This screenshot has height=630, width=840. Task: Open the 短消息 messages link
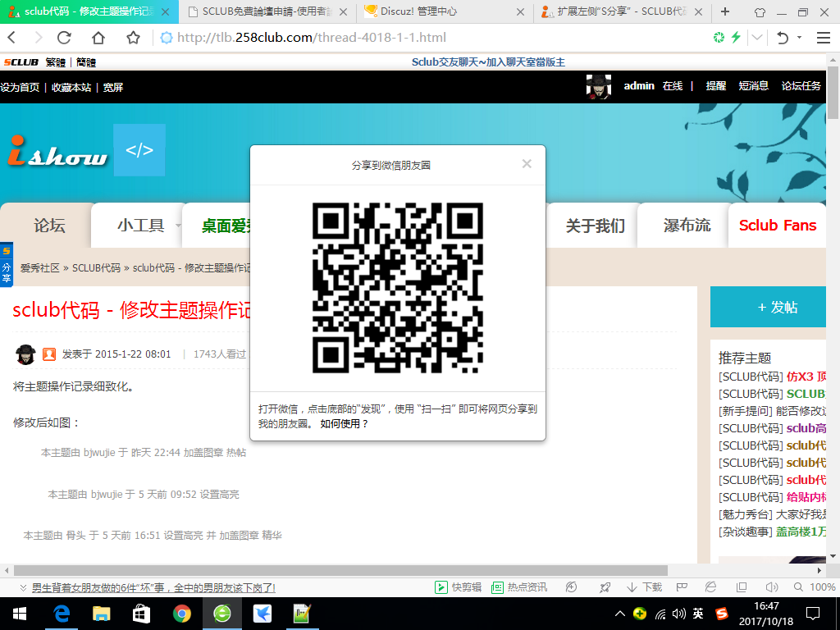point(753,85)
